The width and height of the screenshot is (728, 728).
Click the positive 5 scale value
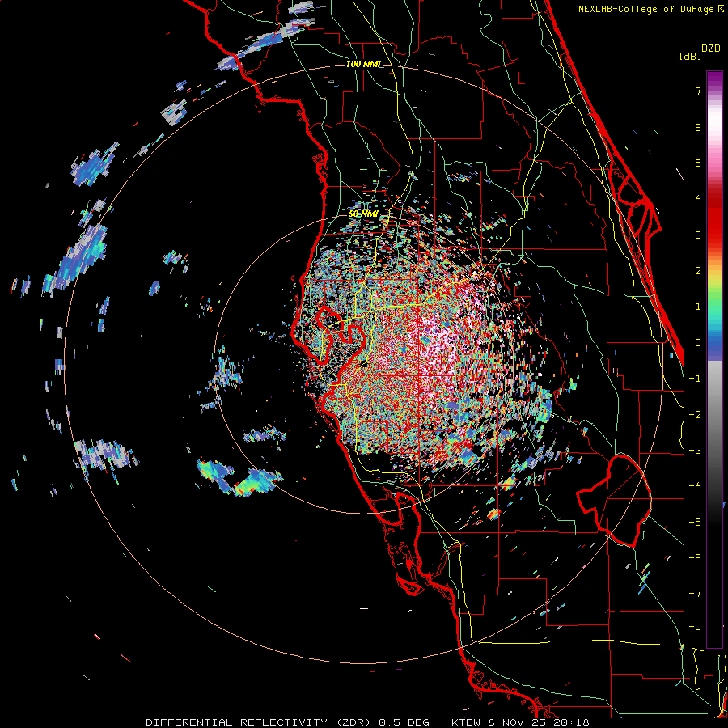[x=698, y=163]
